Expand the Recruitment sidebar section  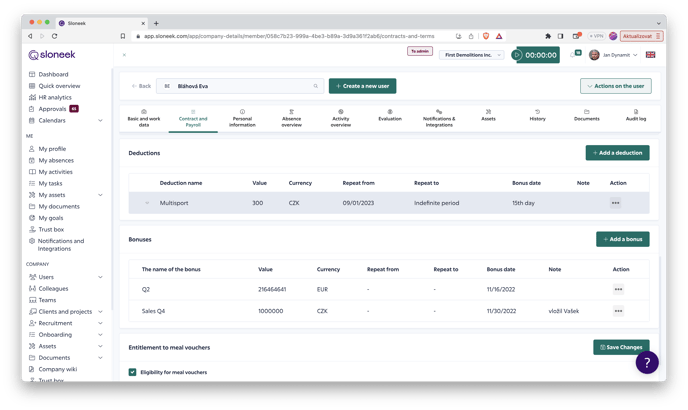(x=100, y=323)
